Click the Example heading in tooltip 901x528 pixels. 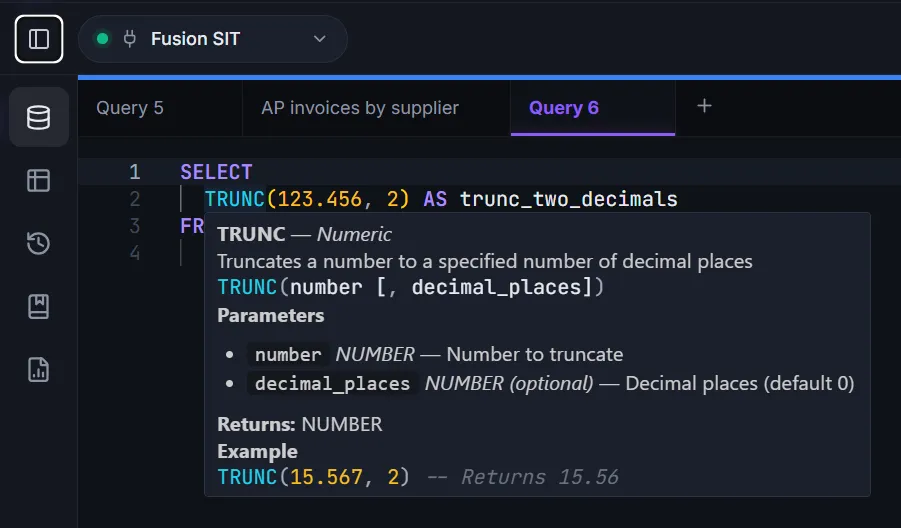click(x=257, y=452)
